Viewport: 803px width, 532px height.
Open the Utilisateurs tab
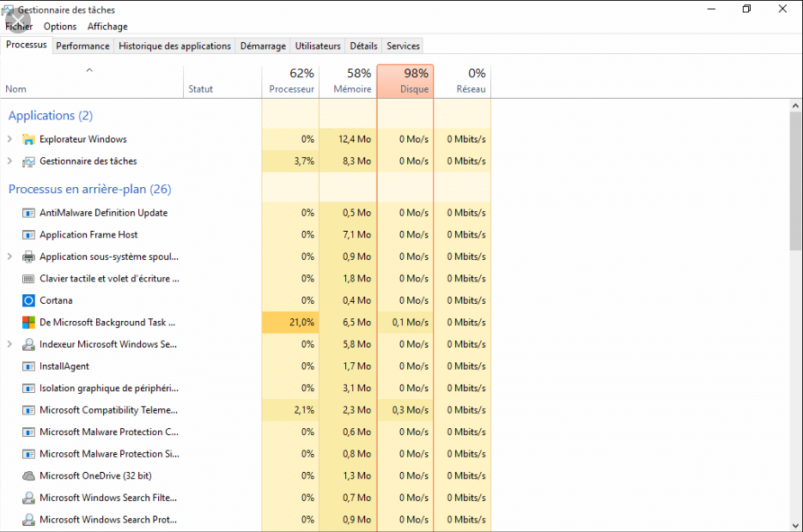pyautogui.click(x=318, y=45)
